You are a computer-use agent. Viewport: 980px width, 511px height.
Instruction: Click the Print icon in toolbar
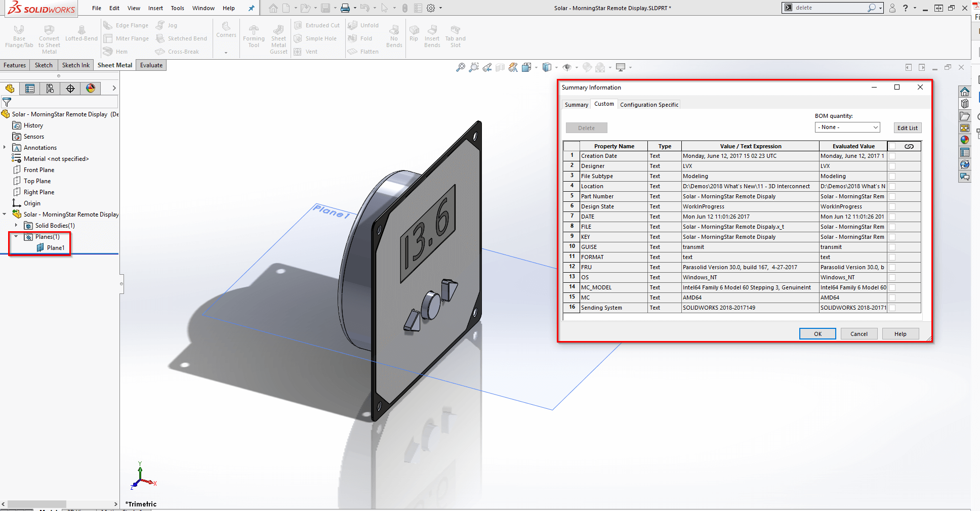point(345,8)
